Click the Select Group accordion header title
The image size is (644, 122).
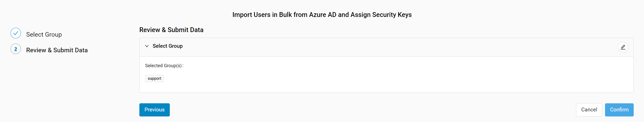point(168,46)
